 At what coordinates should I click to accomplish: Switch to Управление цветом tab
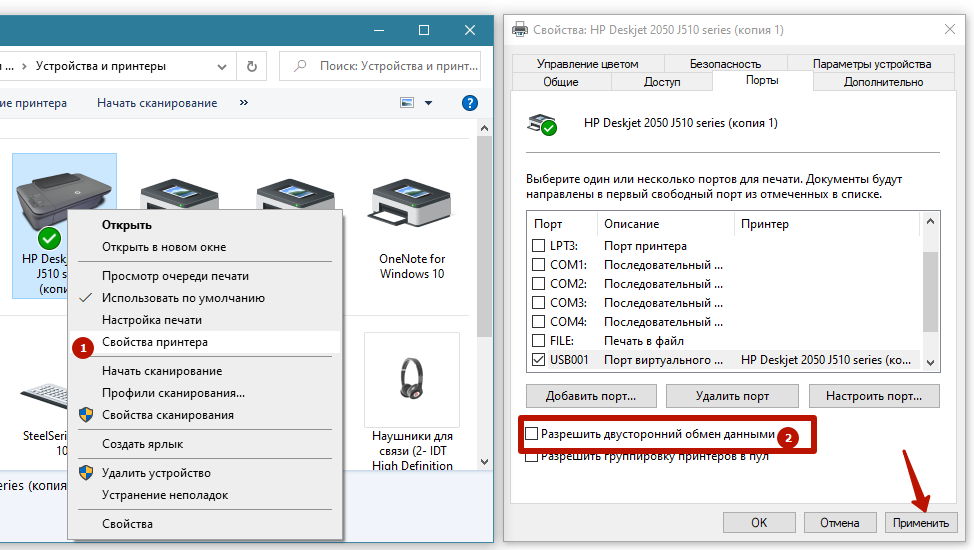pos(588,63)
